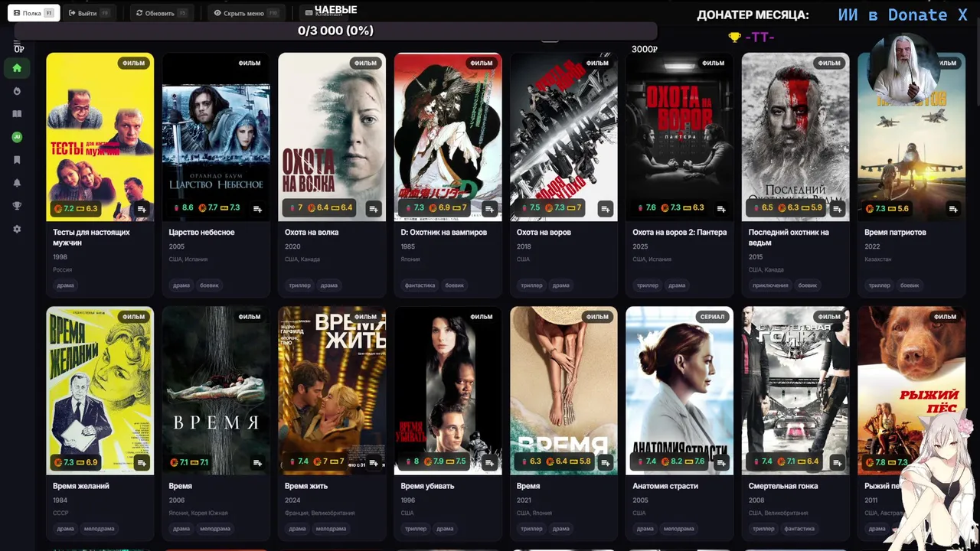Screen dimensions: 980x551
Task: Open the bookmarks icon in the sidebar
Action: (x=17, y=160)
